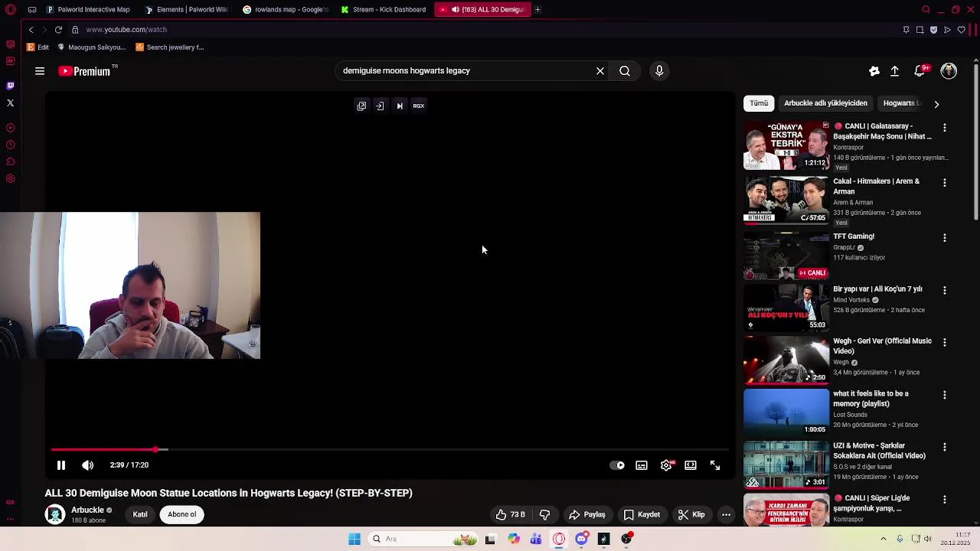This screenshot has width=980, height=551.
Task: Enter fullscreen mode
Action: click(715, 465)
